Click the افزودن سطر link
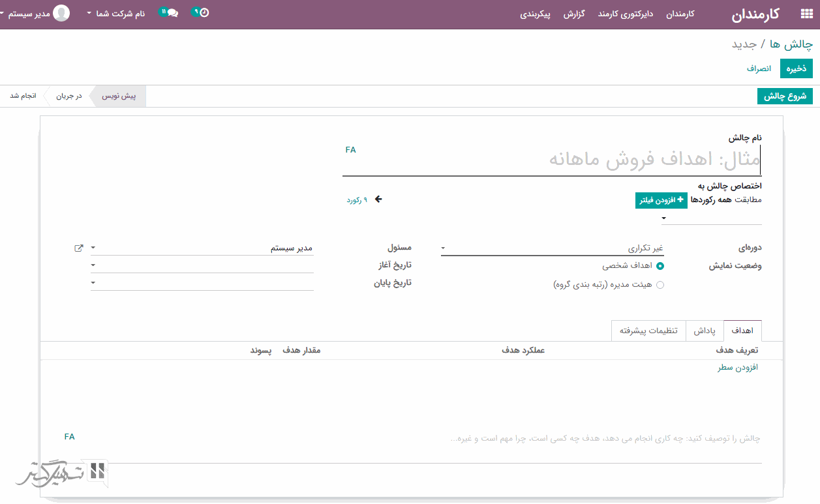The width and height of the screenshot is (820, 504). click(738, 368)
